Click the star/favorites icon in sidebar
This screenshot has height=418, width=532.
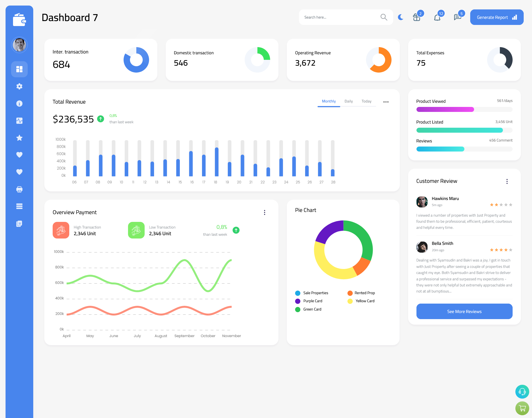click(19, 138)
